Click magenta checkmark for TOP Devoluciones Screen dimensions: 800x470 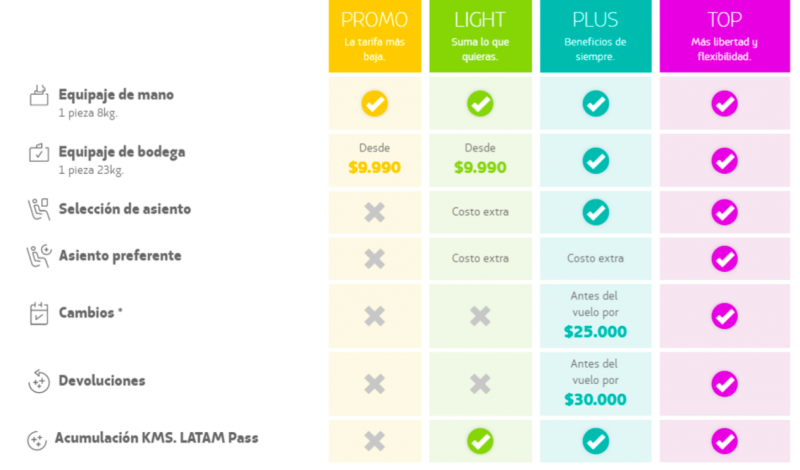[724, 384]
